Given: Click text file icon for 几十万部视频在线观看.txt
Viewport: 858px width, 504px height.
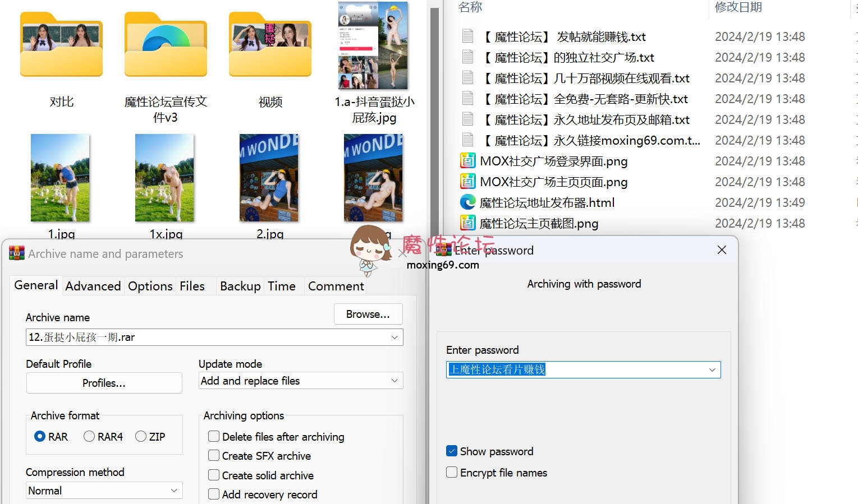Looking at the screenshot, I should 467,78.
